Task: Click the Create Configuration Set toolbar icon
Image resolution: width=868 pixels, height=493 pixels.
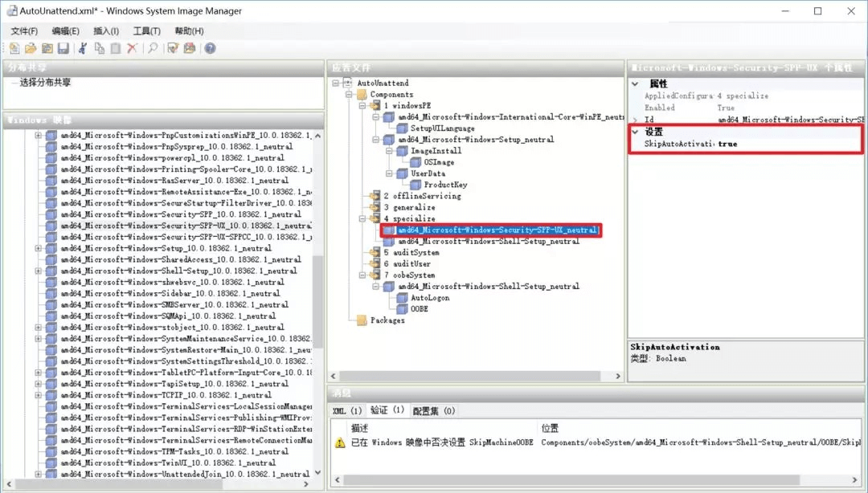Action: click(190, 49)
